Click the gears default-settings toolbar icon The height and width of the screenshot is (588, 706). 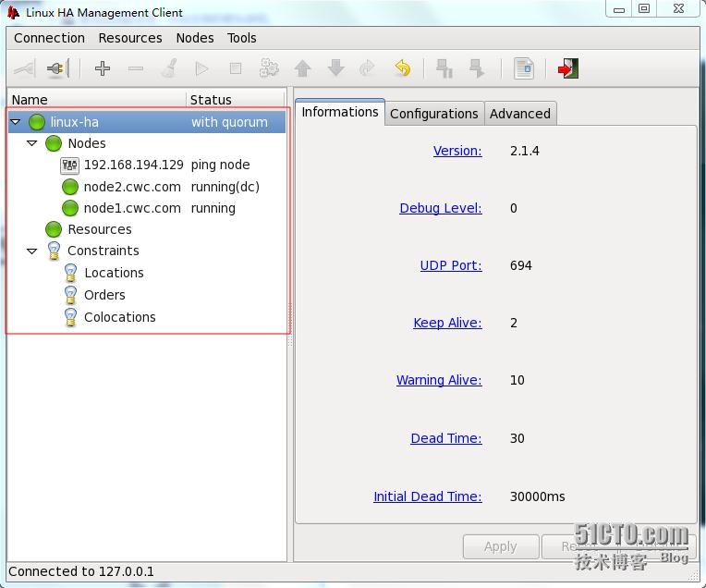tap(269, 68)
